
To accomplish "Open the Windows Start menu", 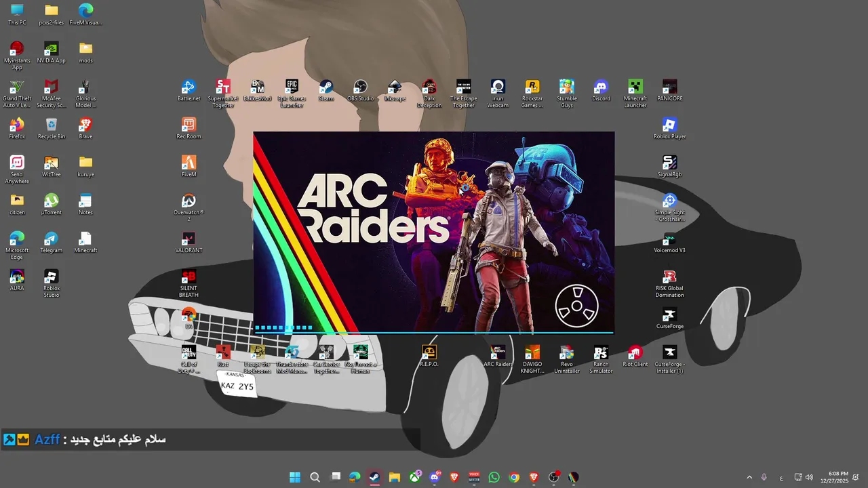I will [295, 477].
